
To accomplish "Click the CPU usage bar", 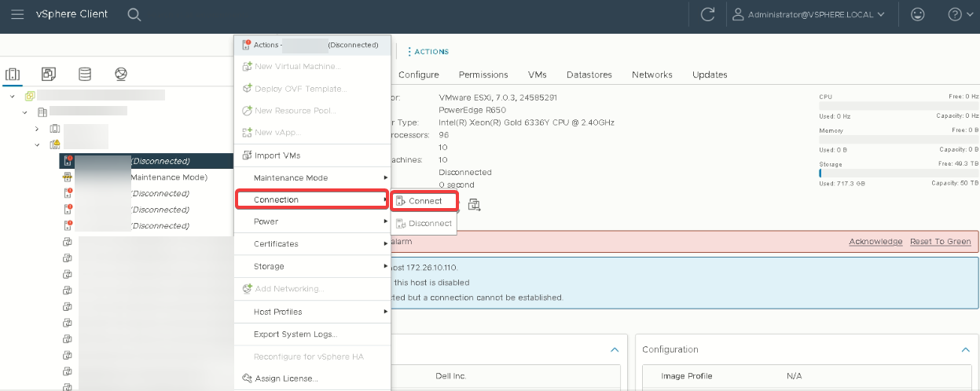I will pyautogui.click(x=898, y=105).
